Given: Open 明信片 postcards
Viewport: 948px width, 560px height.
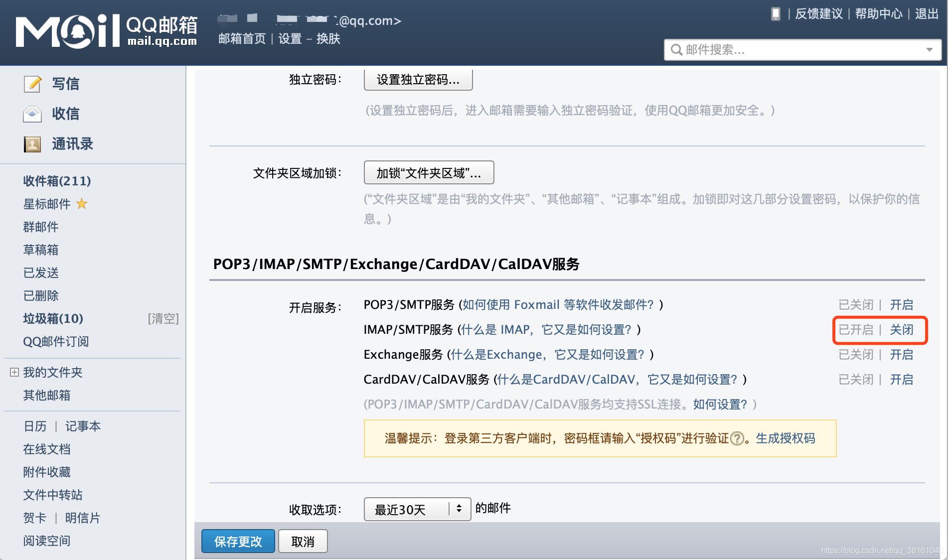Looking at the screenshot, I should click(x=83, y=518).
